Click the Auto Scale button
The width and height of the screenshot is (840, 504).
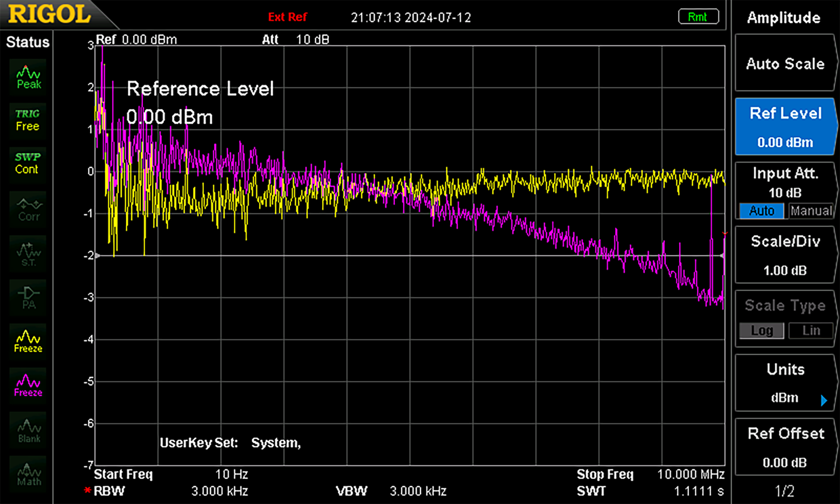click(785, 63)
